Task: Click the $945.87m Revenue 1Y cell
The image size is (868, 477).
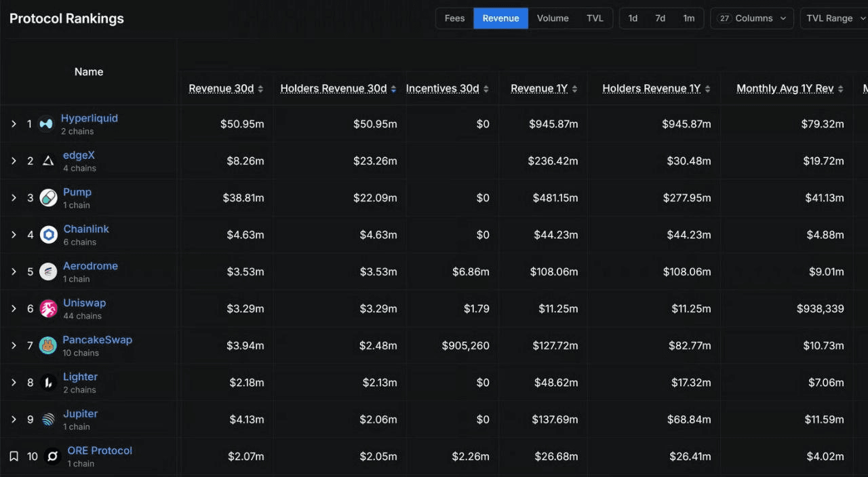Action: 553,124
